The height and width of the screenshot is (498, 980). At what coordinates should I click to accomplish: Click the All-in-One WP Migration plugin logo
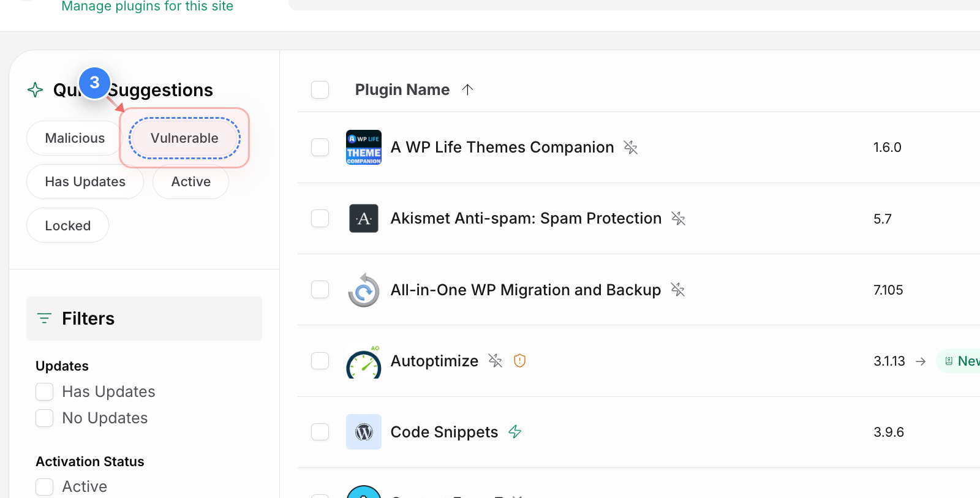point(364,290)
